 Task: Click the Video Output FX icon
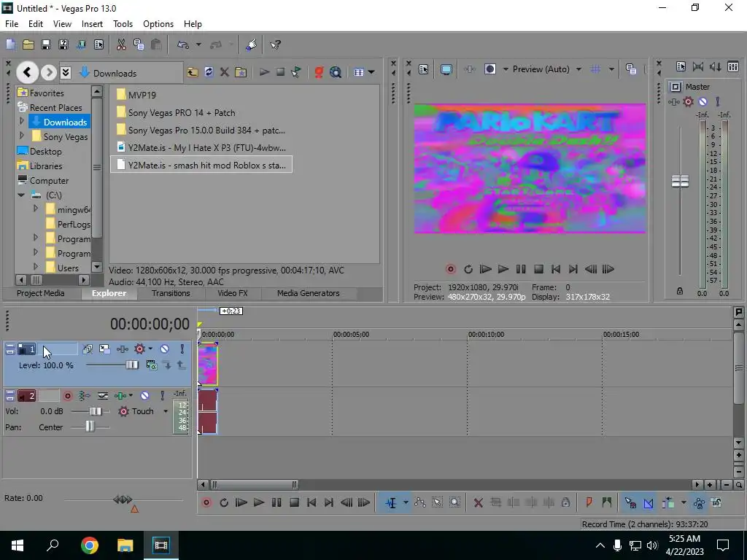tap(469, 69)
